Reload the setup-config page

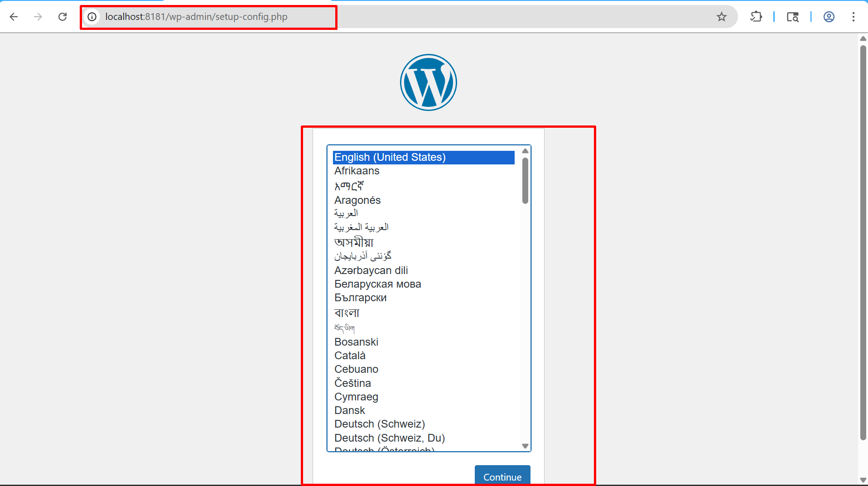click(63, 17)
